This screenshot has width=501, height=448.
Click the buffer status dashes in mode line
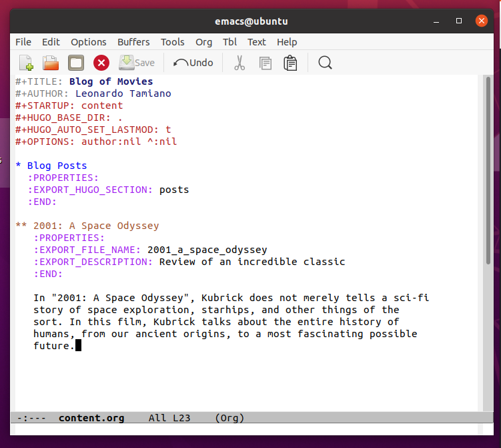31,418
